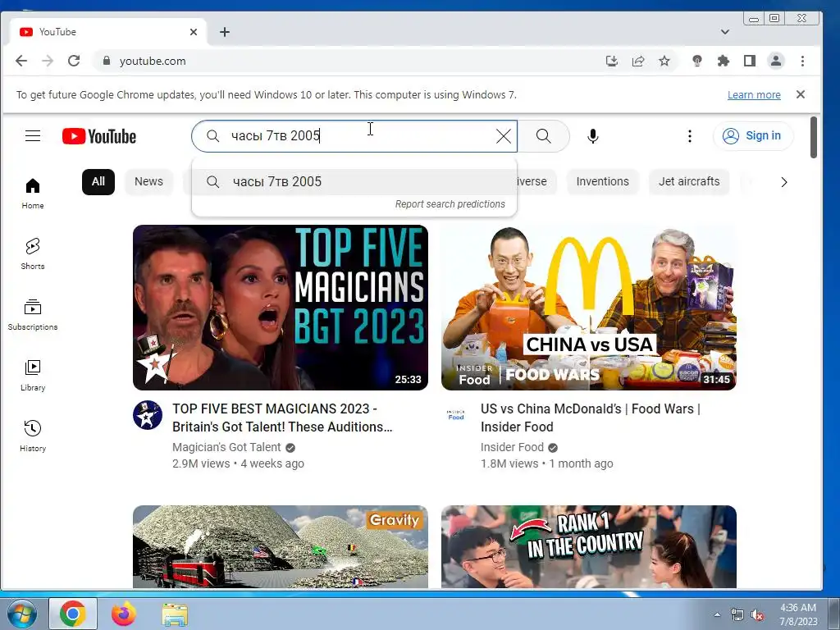Click Report search predictions
Image resolution: width=840 pixels, height=630 pixels.
point(450,204)
